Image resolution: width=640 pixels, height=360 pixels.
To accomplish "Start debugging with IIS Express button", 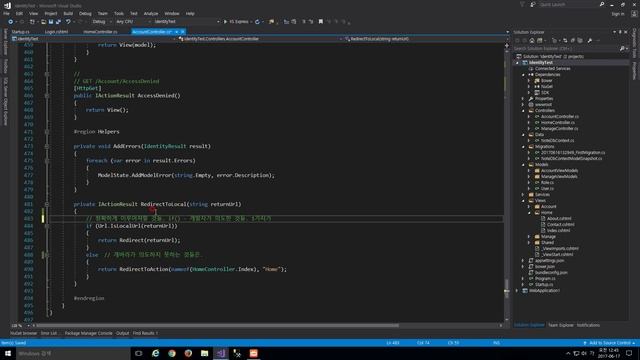I will pyautogui.click(x=236, y=22).
